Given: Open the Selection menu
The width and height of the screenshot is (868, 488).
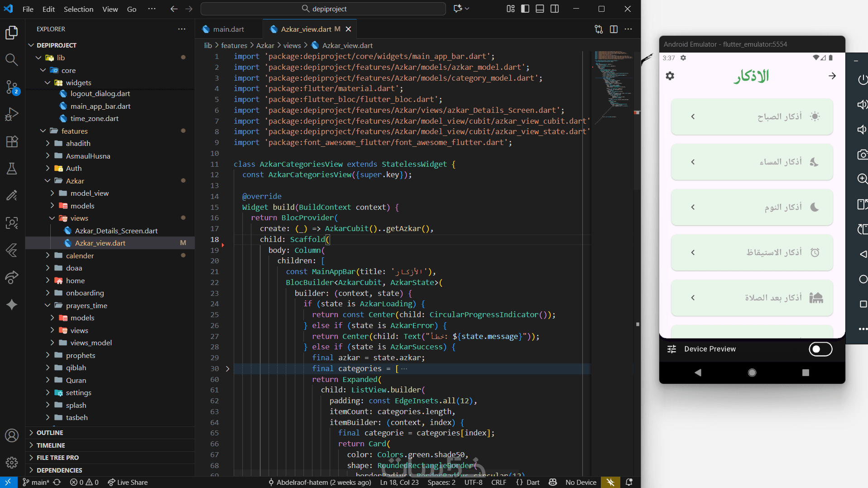Looking at the screenshot, I should pos(78,9).
